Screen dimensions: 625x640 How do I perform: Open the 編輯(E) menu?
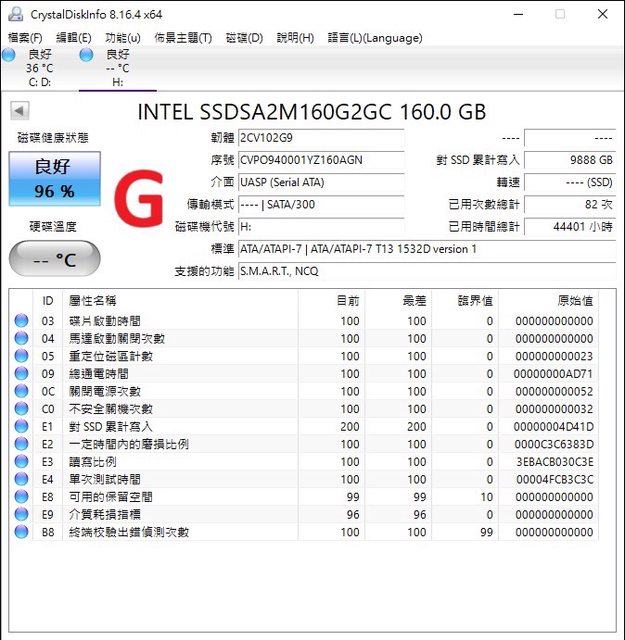(73, 38)
